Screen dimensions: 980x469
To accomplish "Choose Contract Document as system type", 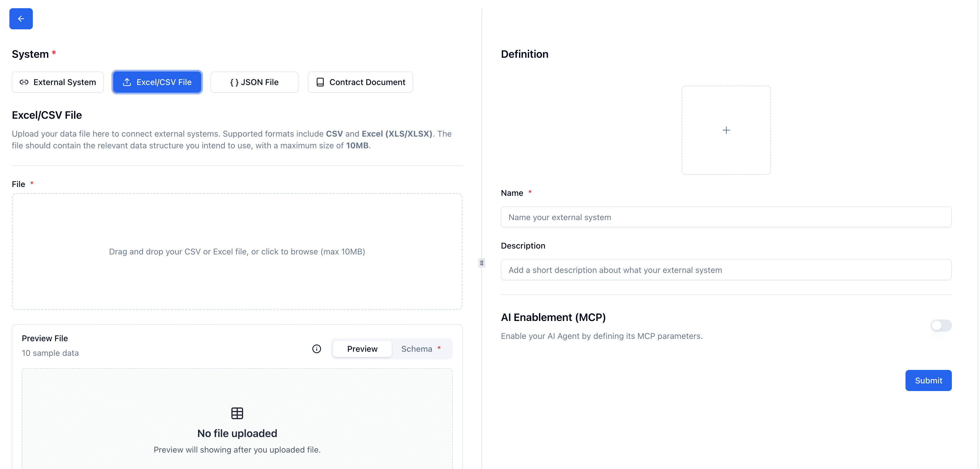I will tap(360, 82).
